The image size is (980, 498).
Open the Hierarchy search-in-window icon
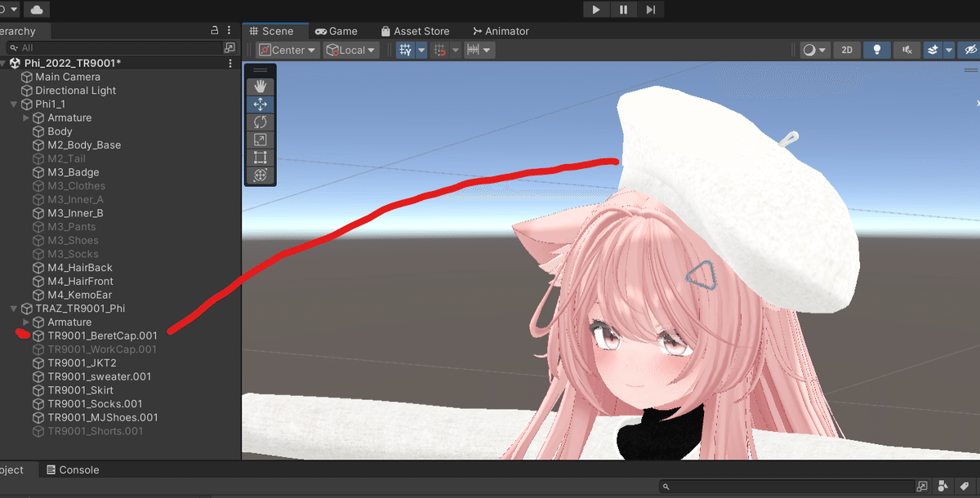[229, 48]
